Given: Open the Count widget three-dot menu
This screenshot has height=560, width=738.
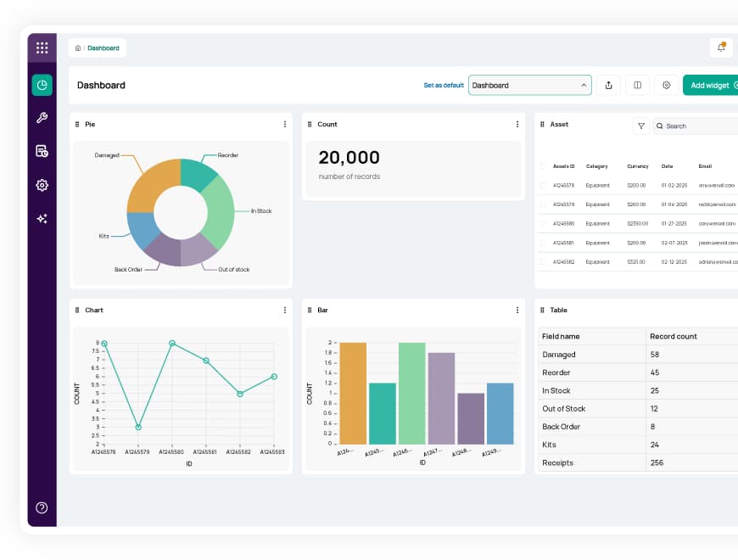Looking at the screenshot, I should pyautogui.click(x=517, y=124).
